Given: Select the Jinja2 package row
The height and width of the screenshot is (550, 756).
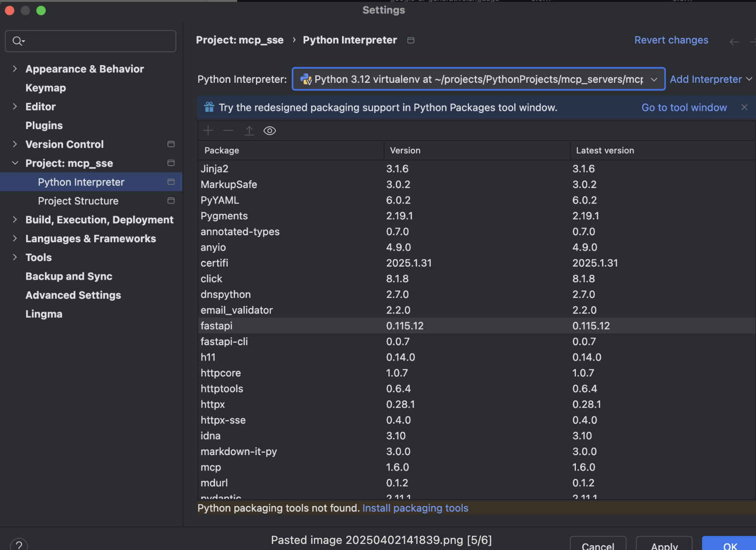Looking at the screenshot, I should [477, 169].
